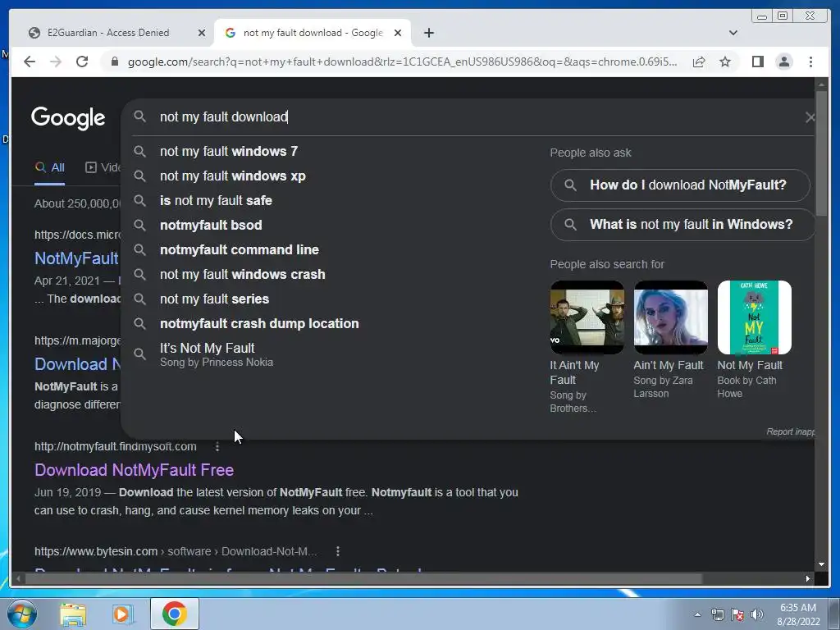Click What is not my fault in Windows
The image size is (840, 630).
pos(682,225)
